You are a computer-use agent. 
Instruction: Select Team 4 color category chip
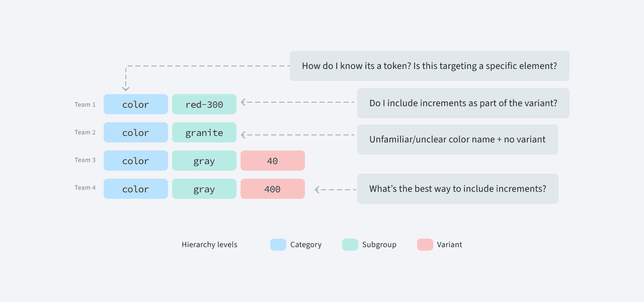coord(136,189)
